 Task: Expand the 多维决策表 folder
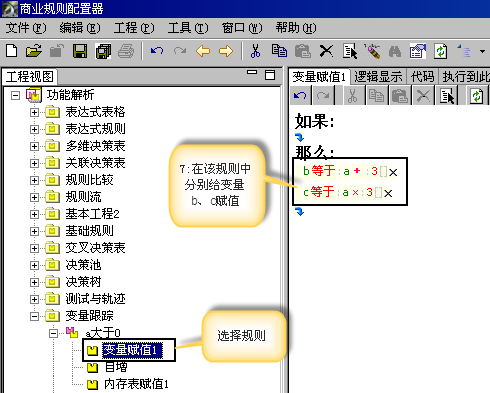pos(34,146)
